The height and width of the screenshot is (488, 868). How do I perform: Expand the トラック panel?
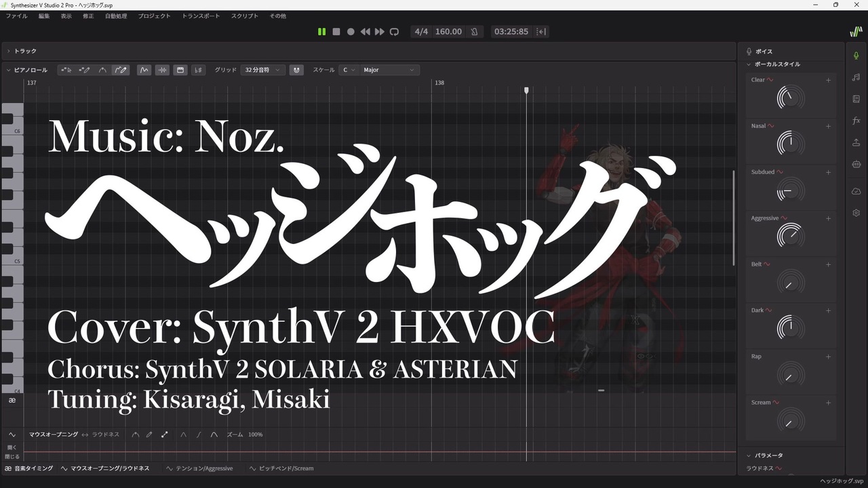(x=8, y=51)
